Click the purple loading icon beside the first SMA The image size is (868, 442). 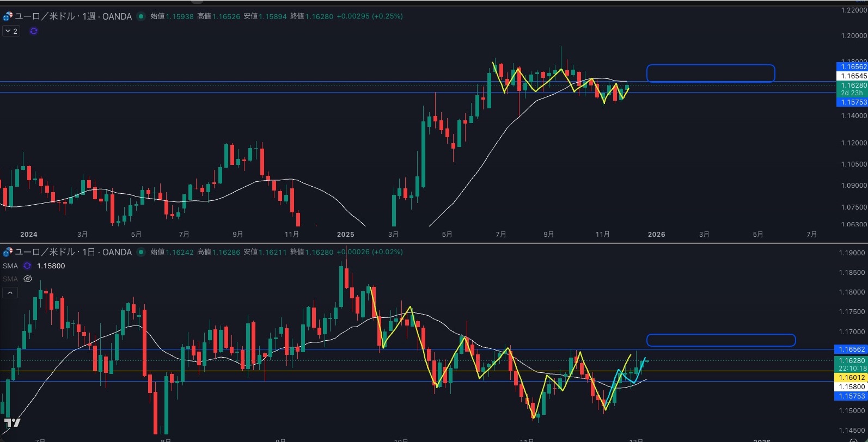pos(27,266)
